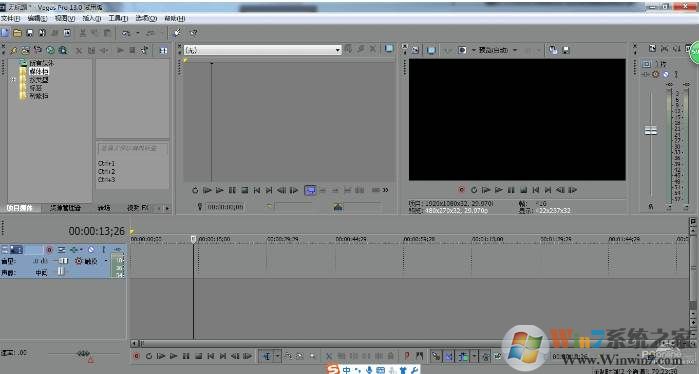Open the Undo history dropdown arrow

coord(137,33)
